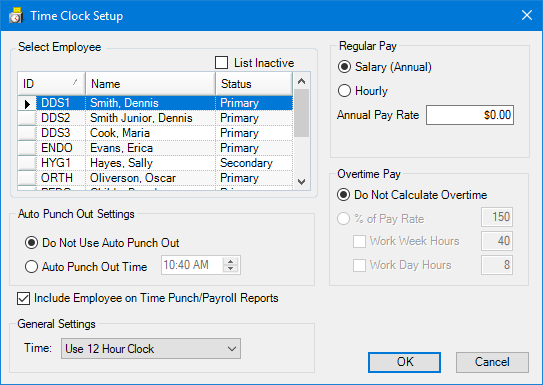
Task: Select employee ORTH Oliverson, Oscar
Action: coord(155,178)
